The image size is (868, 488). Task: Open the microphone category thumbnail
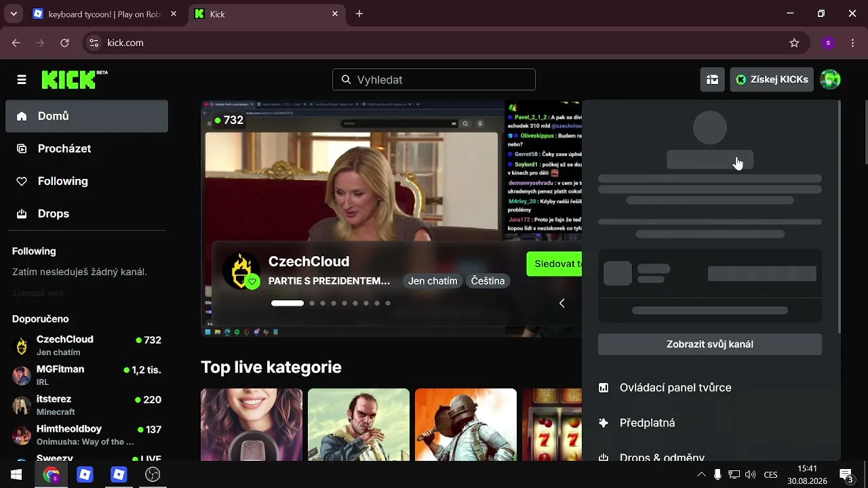click(x=252, y=424)
